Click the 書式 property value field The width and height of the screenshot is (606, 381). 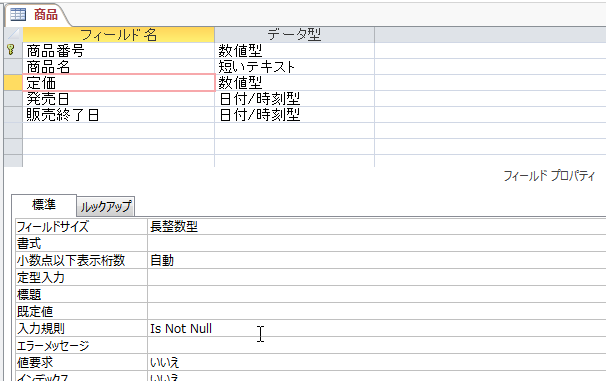376,243
